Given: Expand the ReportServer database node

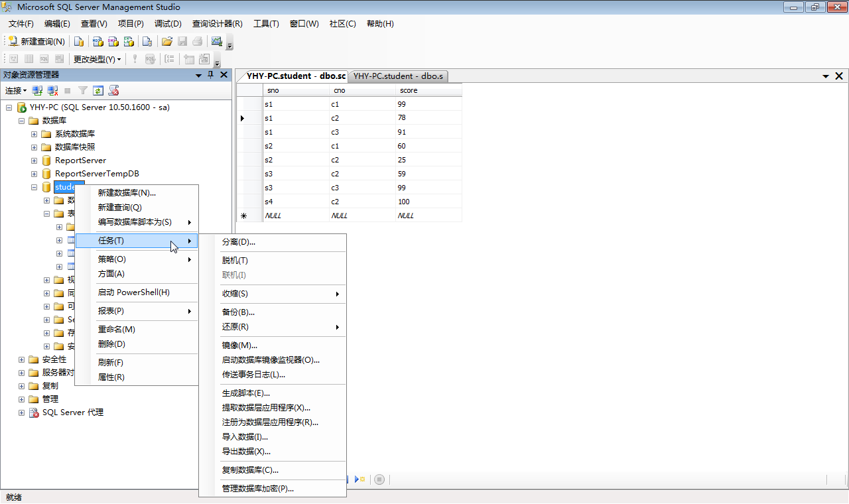Looking at the screenshot, I should pos(34,160).
